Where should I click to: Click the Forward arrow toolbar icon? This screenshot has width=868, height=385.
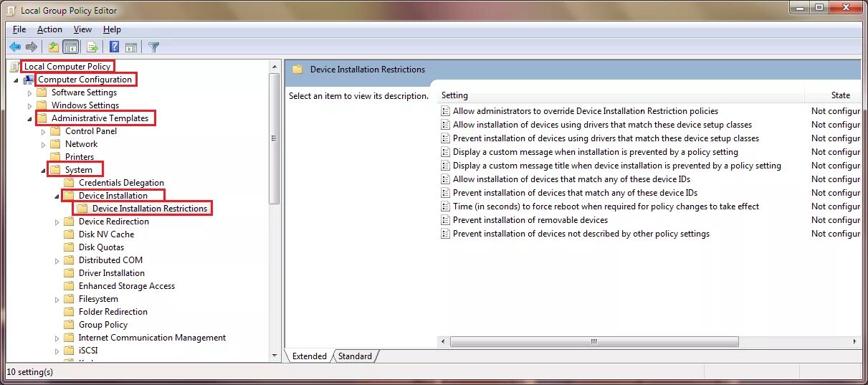pyautogui.click(x=31, y=47)
